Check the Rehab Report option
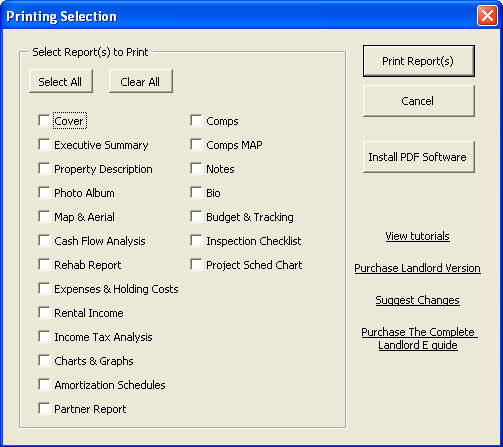 (44, 265)
